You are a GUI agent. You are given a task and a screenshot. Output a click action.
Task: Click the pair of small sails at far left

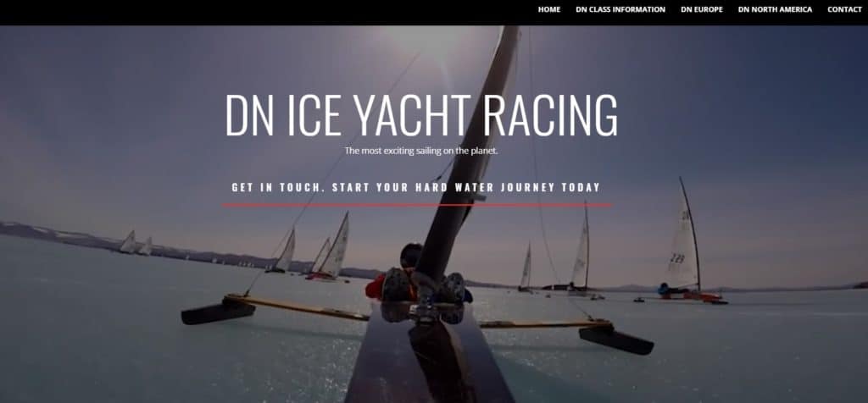pyautogui.click(x=136, y=243)
